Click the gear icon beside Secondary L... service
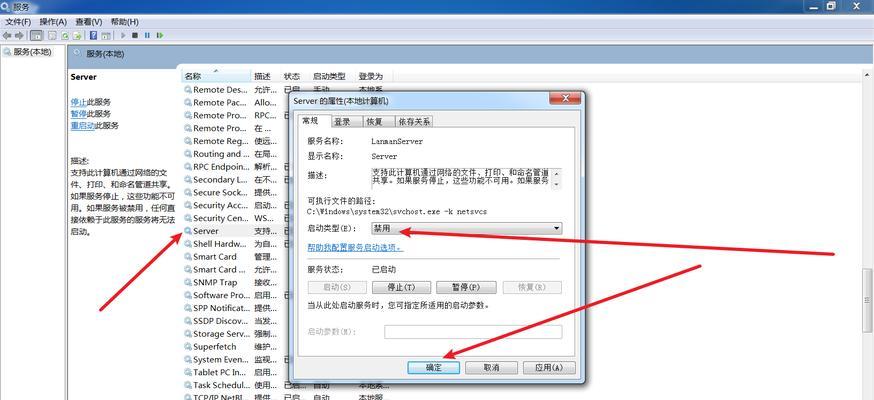874x400 pixels. click(x=188, y=179)
